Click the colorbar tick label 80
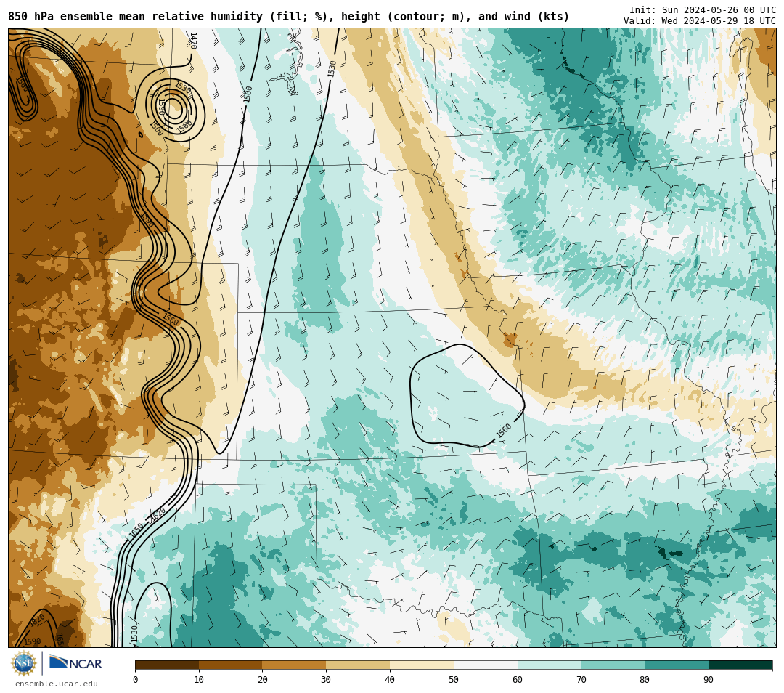The image size is (784, 693). [x=645, y=679]
